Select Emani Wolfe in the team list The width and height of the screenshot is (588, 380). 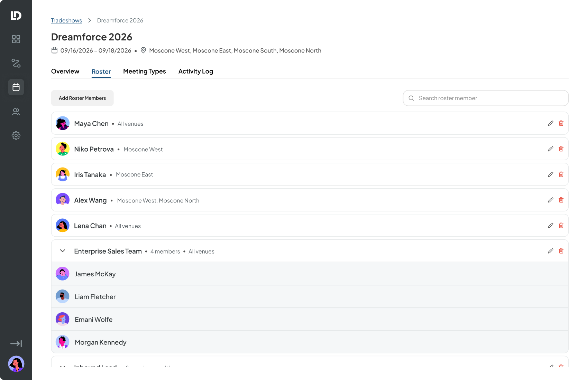click(310, 320)
